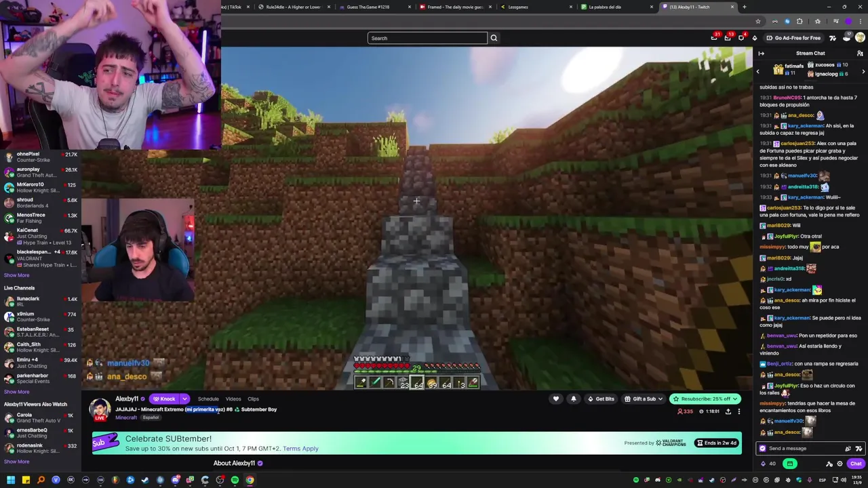Open whispers with 4 unread badge

tap(741, 38)
